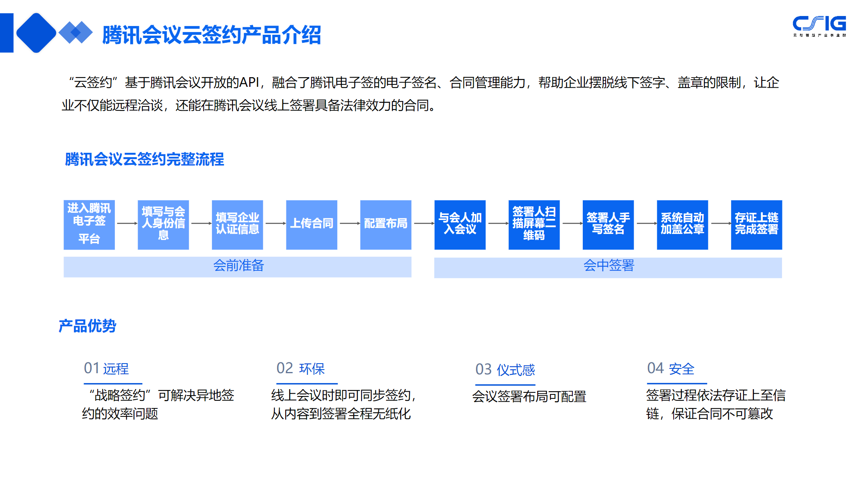Select the 上传合同 step box
The height and width of the screenshot is (488, 868).
click(x=312, y=225)
